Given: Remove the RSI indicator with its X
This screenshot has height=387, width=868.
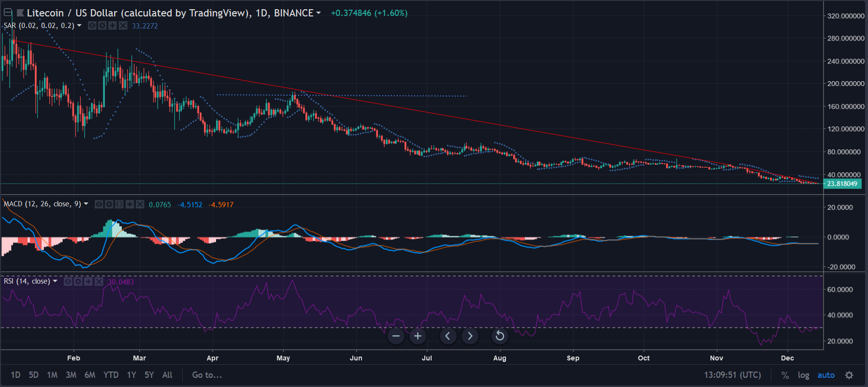Looking at the screenshot, I should pos(99,282).
